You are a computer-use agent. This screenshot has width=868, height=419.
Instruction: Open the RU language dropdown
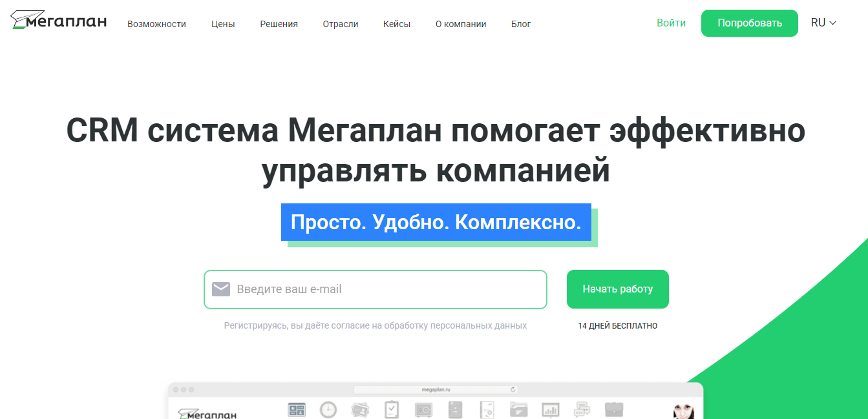822,22
